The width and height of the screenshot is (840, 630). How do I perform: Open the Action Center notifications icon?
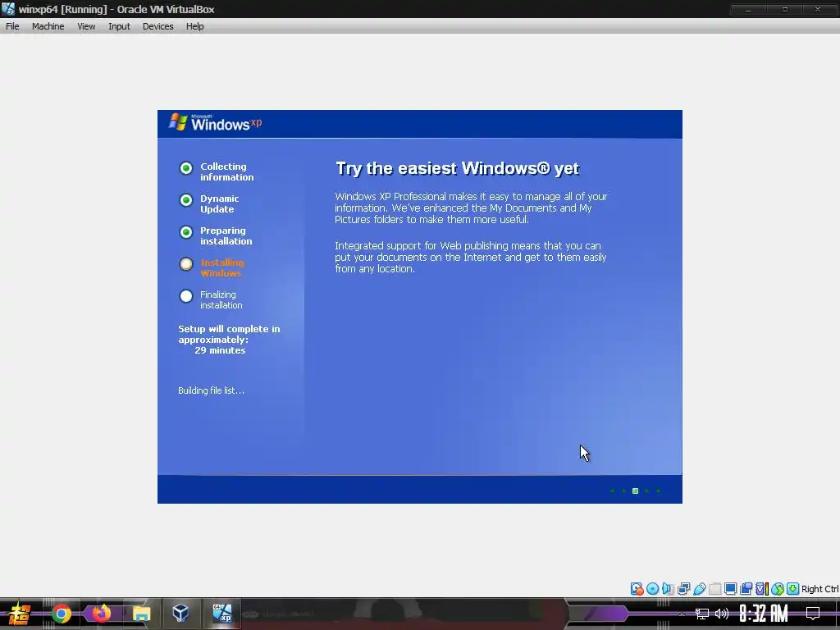tap(813, 614)
